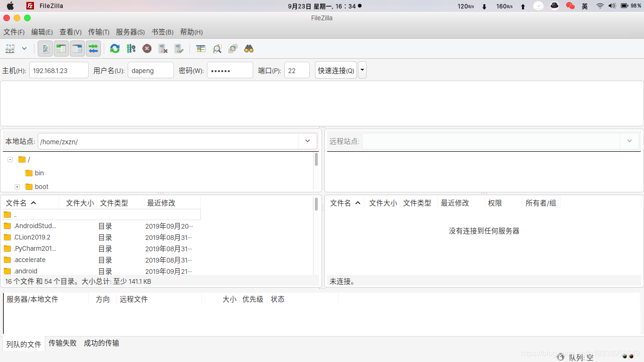
Task: Sort remote list by 权限 column
Action: point(504,203)
